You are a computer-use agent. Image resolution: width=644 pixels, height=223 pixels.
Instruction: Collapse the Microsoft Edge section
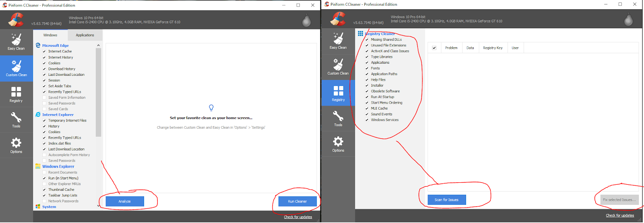tap(56, 46)
